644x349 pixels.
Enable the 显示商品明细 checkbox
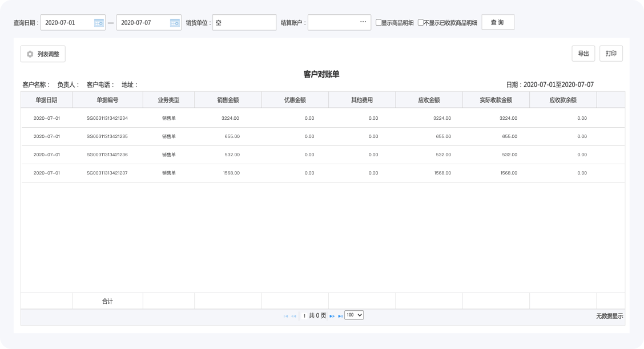[x=379, y=23]
